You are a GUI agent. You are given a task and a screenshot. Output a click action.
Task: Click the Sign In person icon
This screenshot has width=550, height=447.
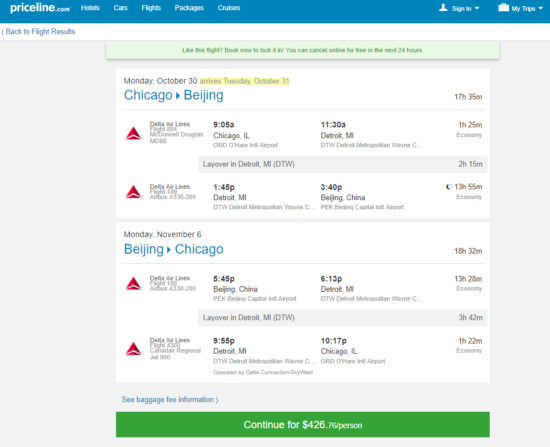click(443, 8)
